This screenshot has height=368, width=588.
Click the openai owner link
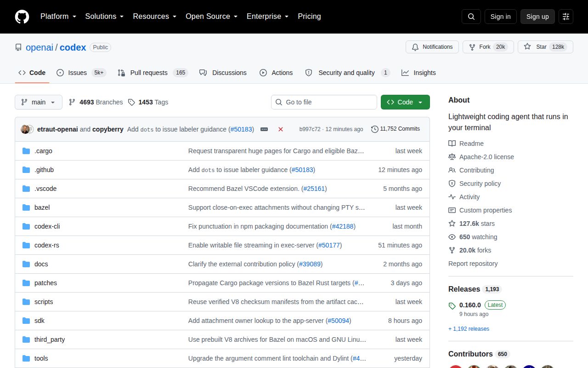(40, 47)
